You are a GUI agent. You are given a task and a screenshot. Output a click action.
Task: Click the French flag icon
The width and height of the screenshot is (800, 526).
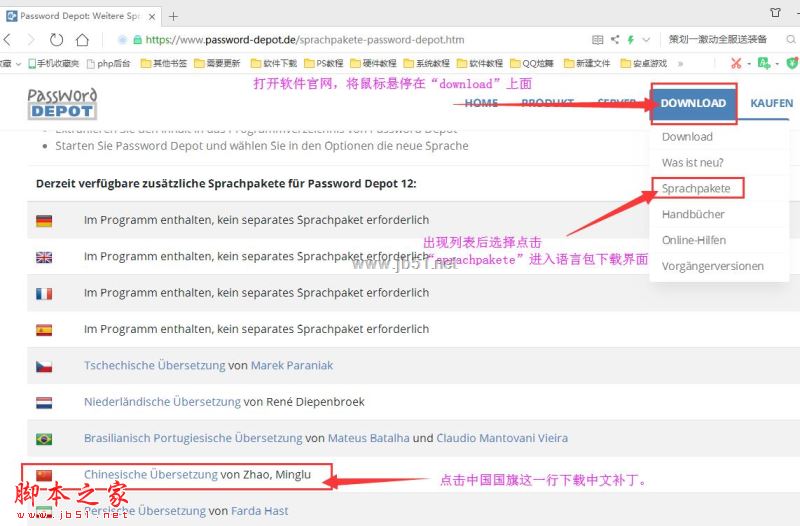[44, 293]
